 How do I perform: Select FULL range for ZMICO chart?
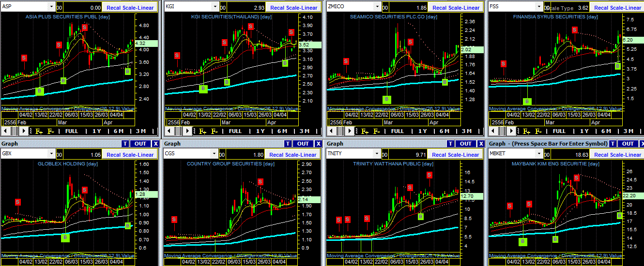point(397,131)
